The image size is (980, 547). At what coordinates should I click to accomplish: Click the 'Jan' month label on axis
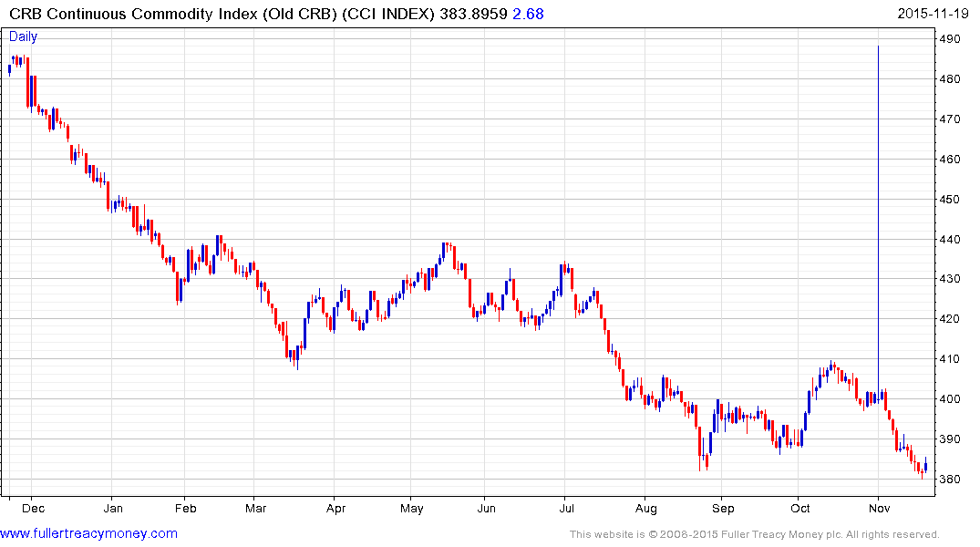[x=113, y=508]
